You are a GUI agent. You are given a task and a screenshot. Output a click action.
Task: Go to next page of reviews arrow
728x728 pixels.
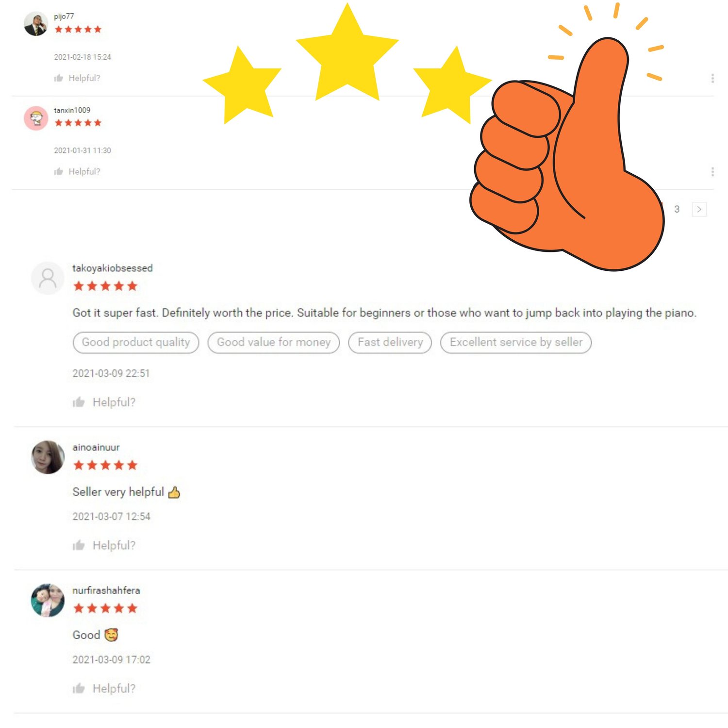point(699,209)
